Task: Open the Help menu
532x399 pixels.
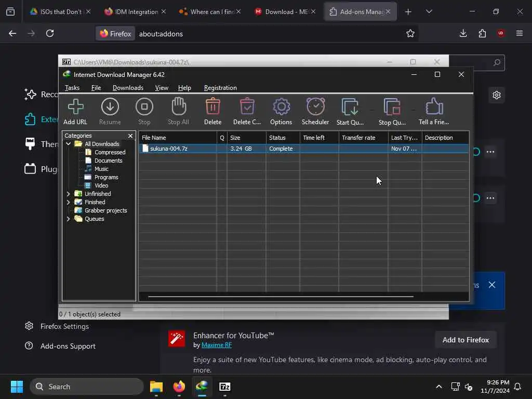Action: tap(184, 88)
